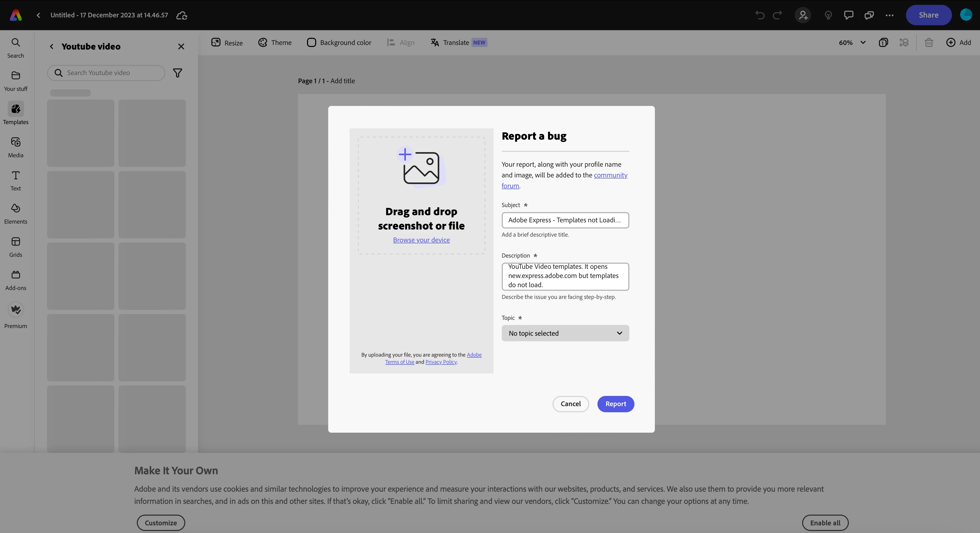Click the document title Untitled - 17 December 2023
Screen dimensions: 980x533
[x=109, y=15]
